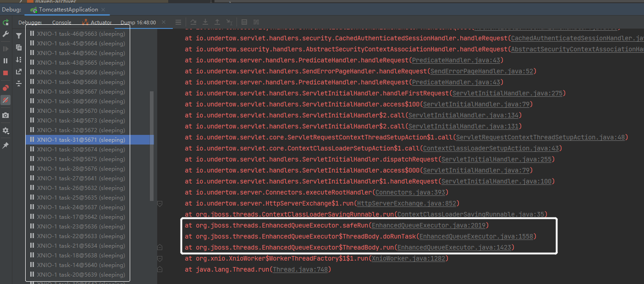The height and width of the screenshot is (284, 644).
Task: Switch to the Actuator tab
Action: (x=96, y=22)
